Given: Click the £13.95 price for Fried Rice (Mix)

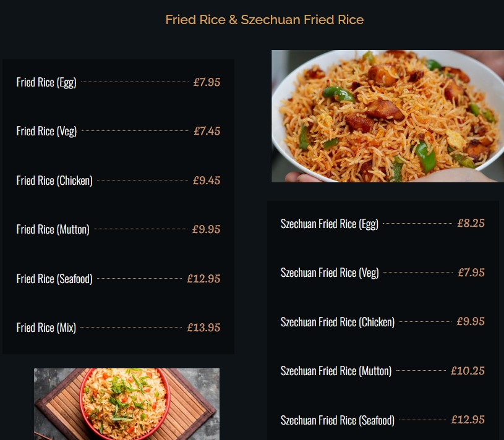Looking at the screenshot, I should click(x=203, y=328).
